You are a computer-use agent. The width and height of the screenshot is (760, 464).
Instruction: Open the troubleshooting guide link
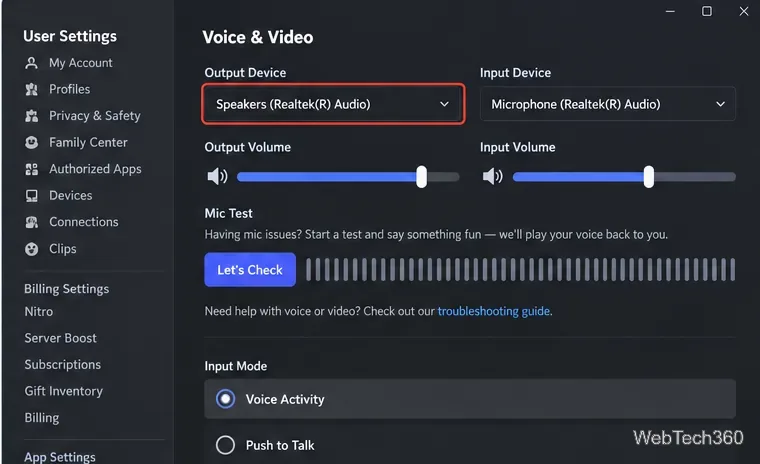(493, 311)
